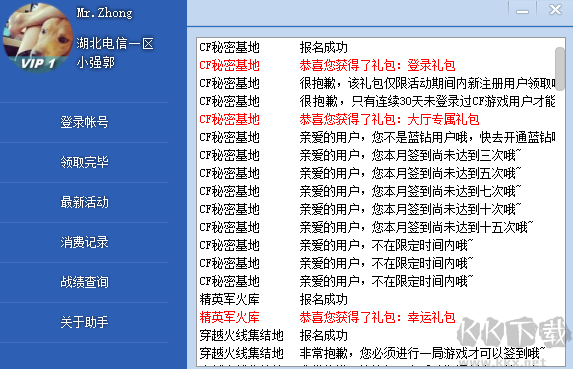Select CF秘密基地 报名成功 row
Viewport: 573px width, 369px height.
376,47
